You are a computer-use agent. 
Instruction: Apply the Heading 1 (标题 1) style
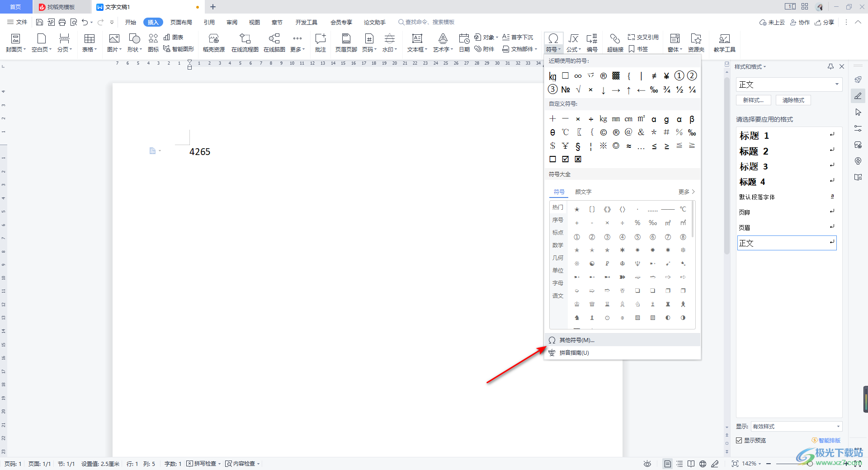[x=787, y=136]
